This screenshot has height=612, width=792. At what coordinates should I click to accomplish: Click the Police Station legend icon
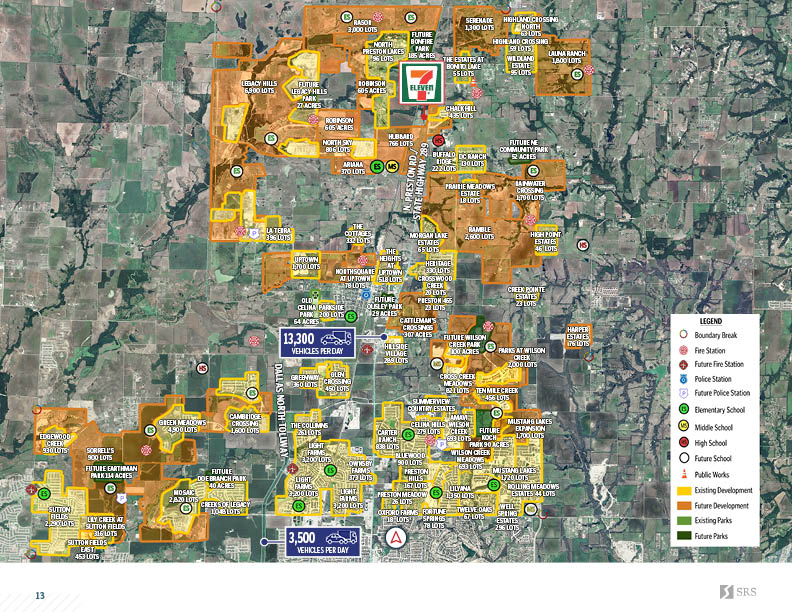click(683, 379)
